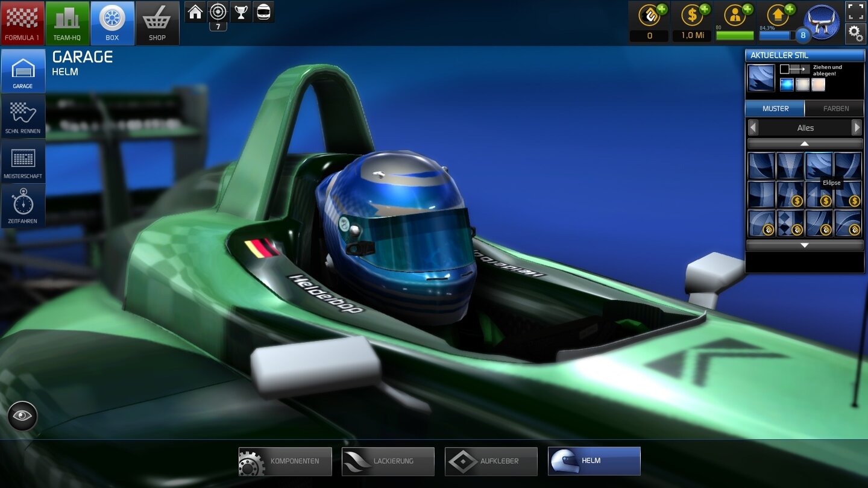The height and width of the screenshot is (488, 868).
Task: Pick the peach tertiary color swatch
Action: [x=818, y=84]
